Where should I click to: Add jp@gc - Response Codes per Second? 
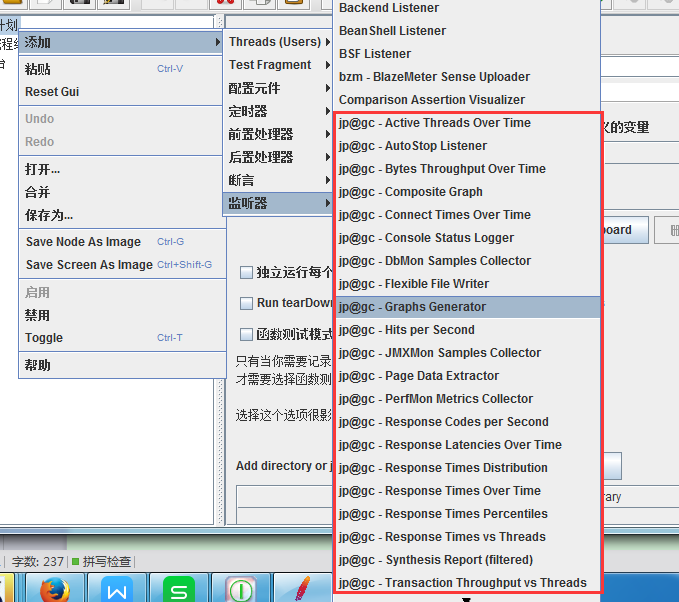point(468,422)
